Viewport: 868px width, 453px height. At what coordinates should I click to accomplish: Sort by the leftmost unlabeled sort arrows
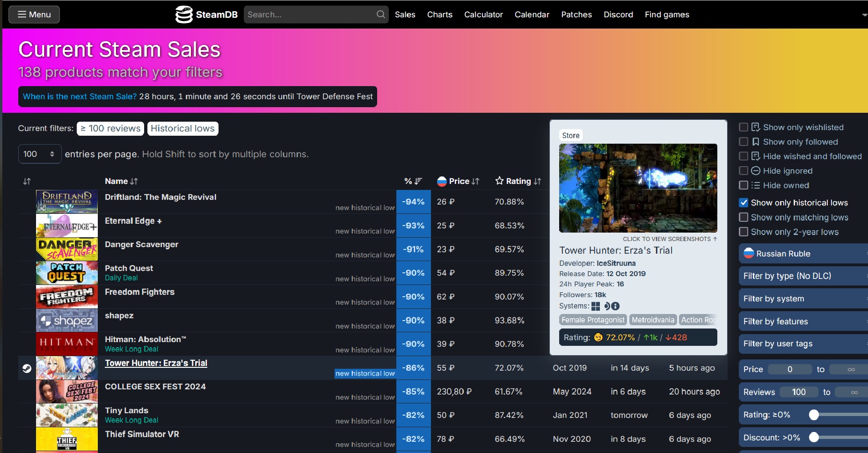27,181
